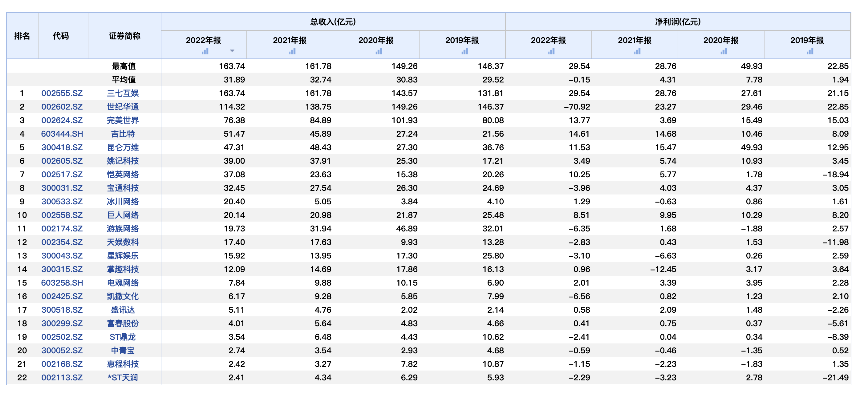Click chart icon under 总收入 2019年报

click(465, 51)
